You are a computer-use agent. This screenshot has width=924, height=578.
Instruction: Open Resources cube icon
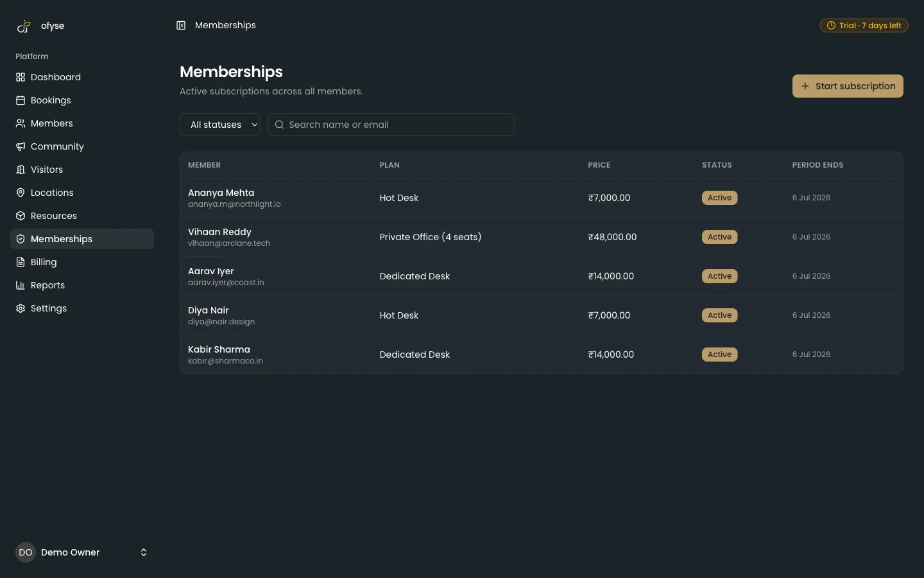tap(21, 216)
